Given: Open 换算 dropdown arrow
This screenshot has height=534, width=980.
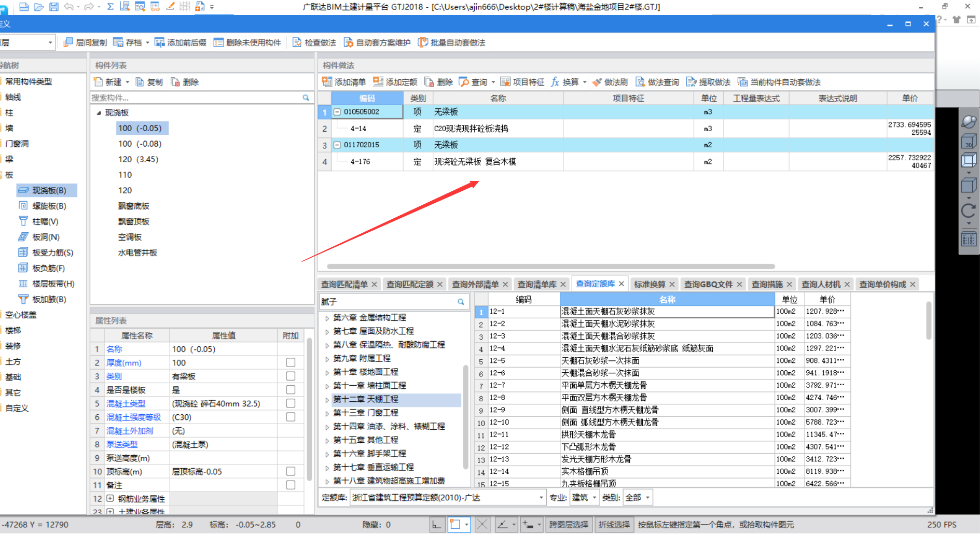Looking at the screenshot, I should coord(585,82).
